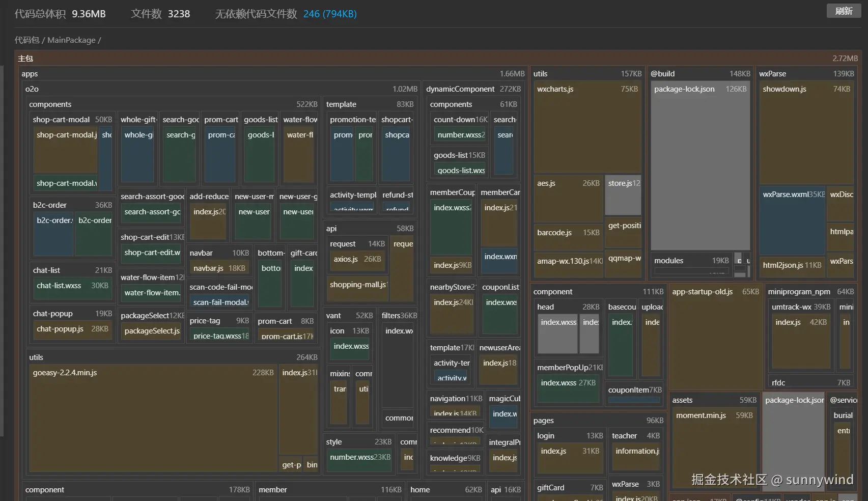Click the 刷新 refresh button

point(844,11)
